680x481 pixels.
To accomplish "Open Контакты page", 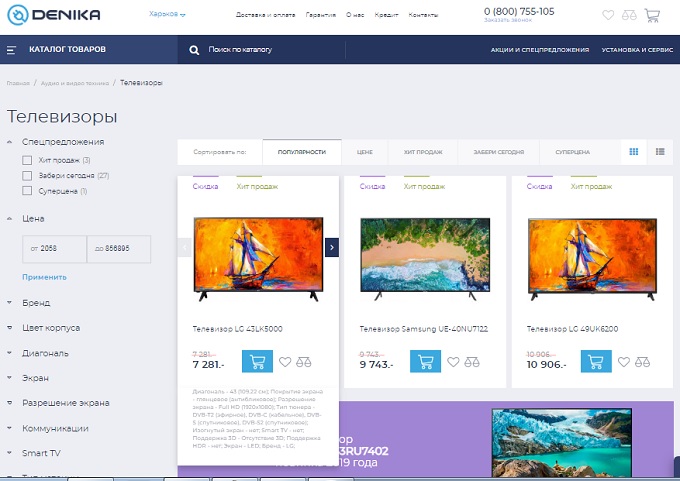I will click(423, 15).
